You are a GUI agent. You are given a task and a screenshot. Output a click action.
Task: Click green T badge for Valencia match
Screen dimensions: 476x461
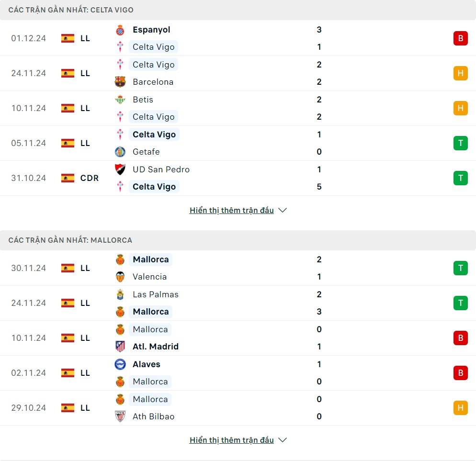[x=460, y=268]
